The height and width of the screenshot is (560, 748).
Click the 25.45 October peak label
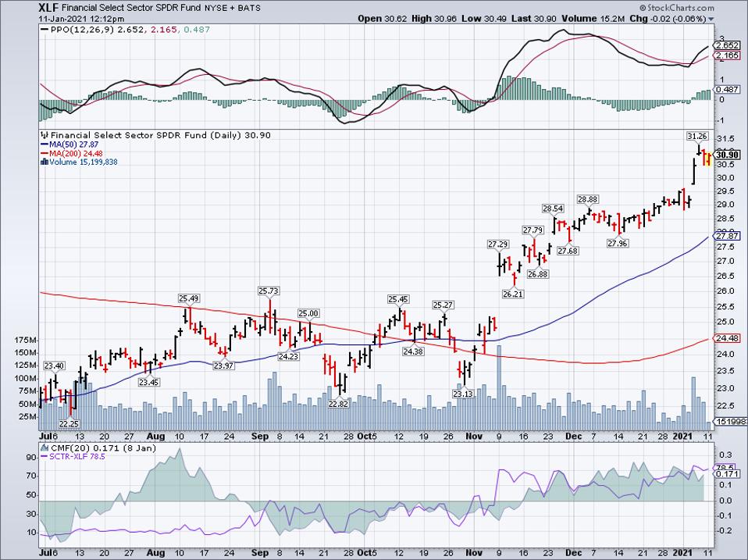[x=398, y=300]
